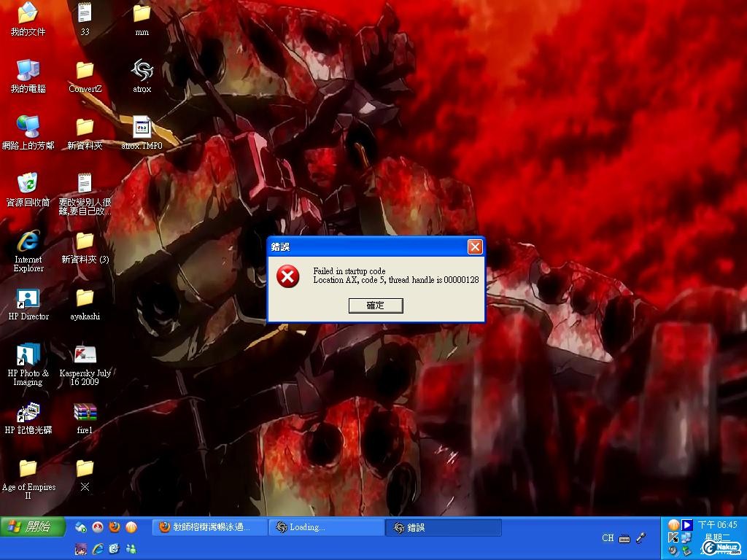
Task: Open the 開始 Start menu
Action: pos(32,526)
